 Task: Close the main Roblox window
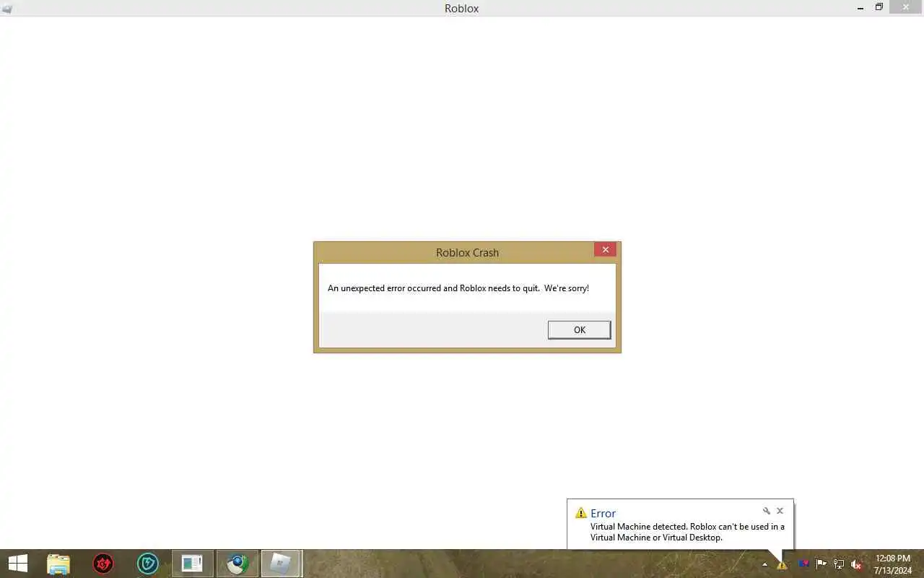tap(906, 7)
